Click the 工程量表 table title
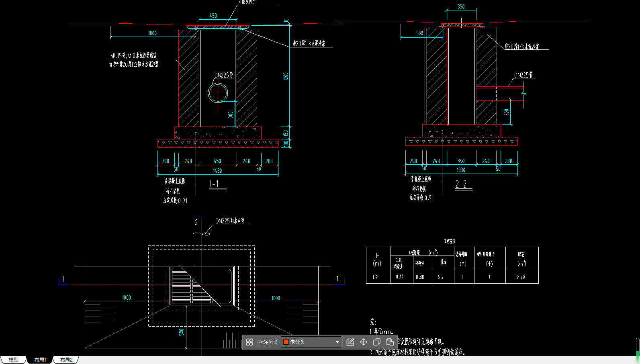The height and width of the screenshot is (364, 640). [x=450, y=241]
